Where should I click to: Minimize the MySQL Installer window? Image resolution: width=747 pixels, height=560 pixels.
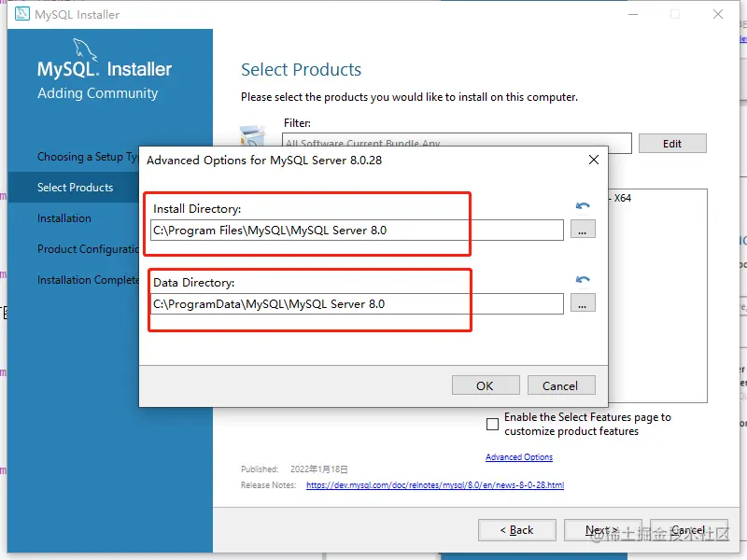tap(633, 14)
